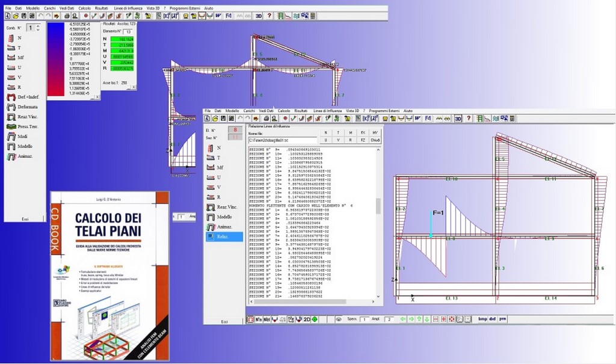Viewport: 616px width, 364px height.
Task: Open the Calcolo menu in the top-left window
Action: tap(84, 8)
